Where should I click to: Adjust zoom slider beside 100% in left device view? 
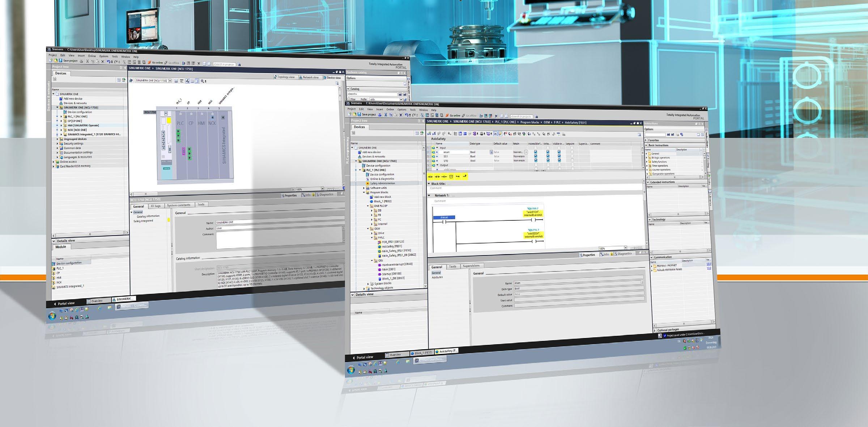333,189
